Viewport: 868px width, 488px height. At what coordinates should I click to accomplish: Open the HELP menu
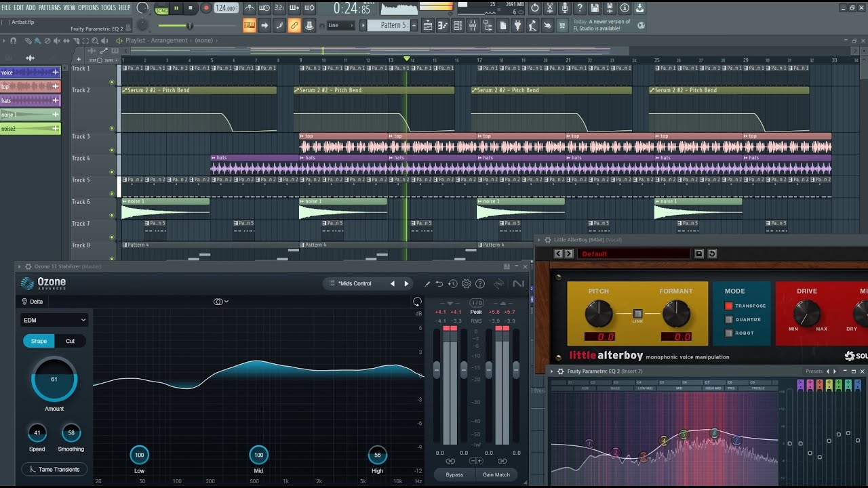(x=125, y=7)
